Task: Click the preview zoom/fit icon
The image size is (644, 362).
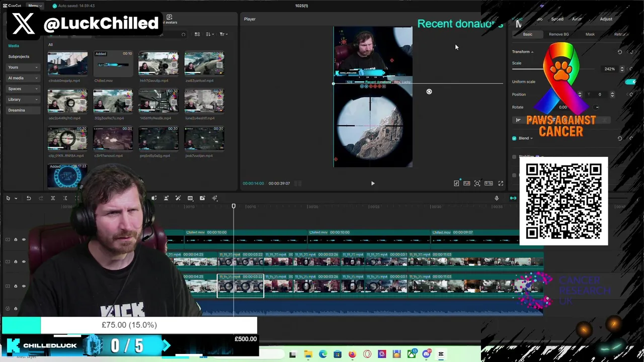Action: click(x=477, y=184)
